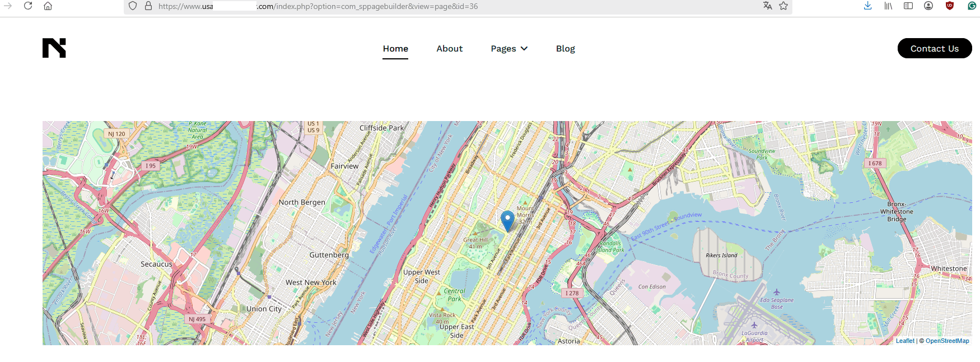Click the blue map location marker
Viewport: 980px width, 362px height.
(507, 221)
